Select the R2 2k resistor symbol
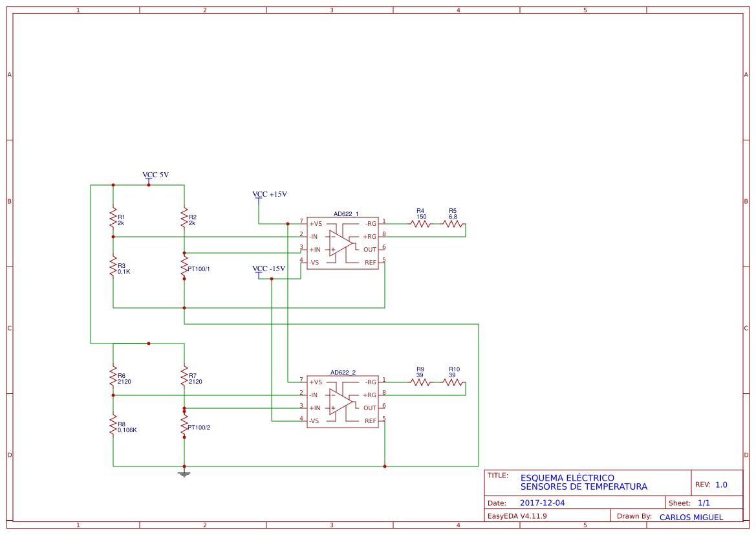This screenshot has height=535, width=756. (184, 217)
